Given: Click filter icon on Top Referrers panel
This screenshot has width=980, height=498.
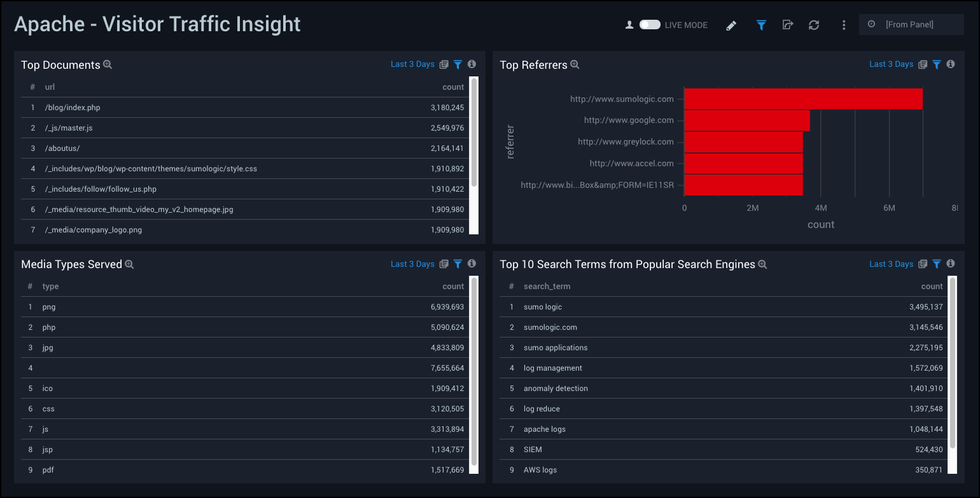Looking at the screenshot, I should tap(937, 64).
